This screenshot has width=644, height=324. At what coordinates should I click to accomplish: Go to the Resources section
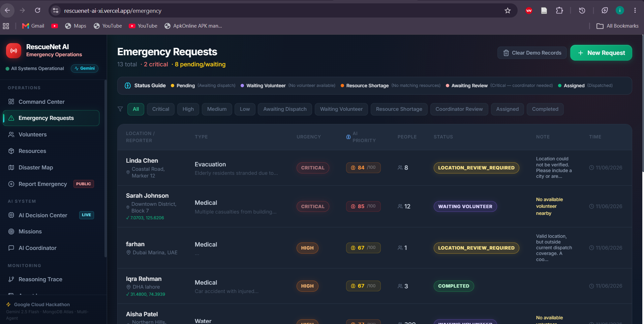51,151
